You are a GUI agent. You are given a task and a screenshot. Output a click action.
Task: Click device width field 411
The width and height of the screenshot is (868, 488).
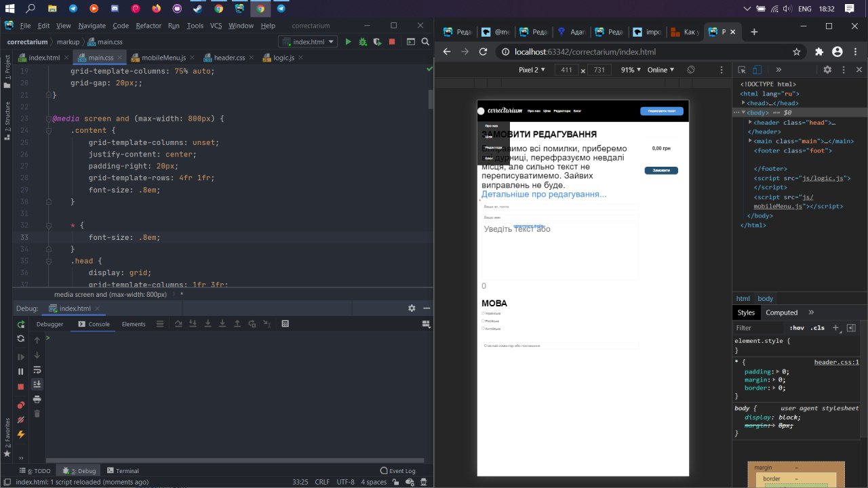tap(567, 70)
